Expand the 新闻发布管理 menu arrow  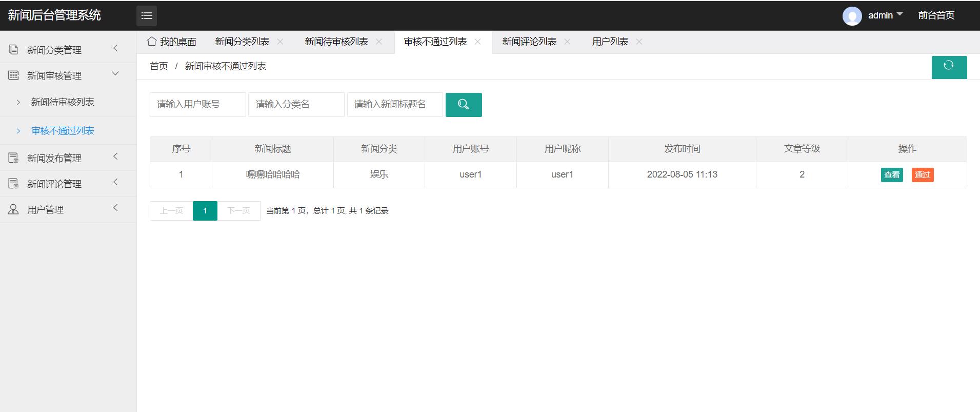click(x=115, y=156)
